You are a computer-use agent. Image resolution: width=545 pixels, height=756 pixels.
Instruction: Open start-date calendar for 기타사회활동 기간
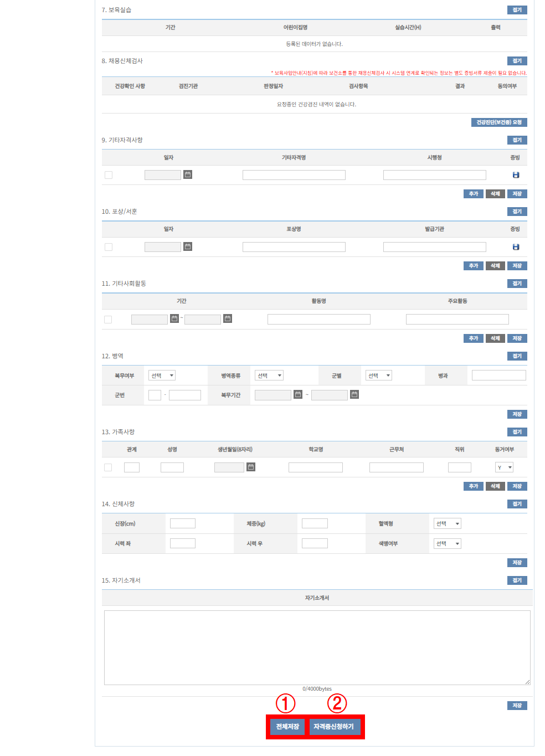174,318
